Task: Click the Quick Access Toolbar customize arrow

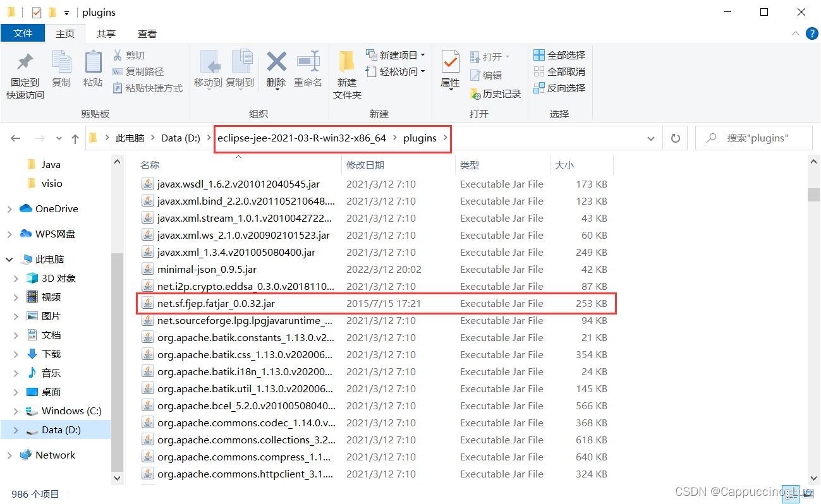Action: 66,13
